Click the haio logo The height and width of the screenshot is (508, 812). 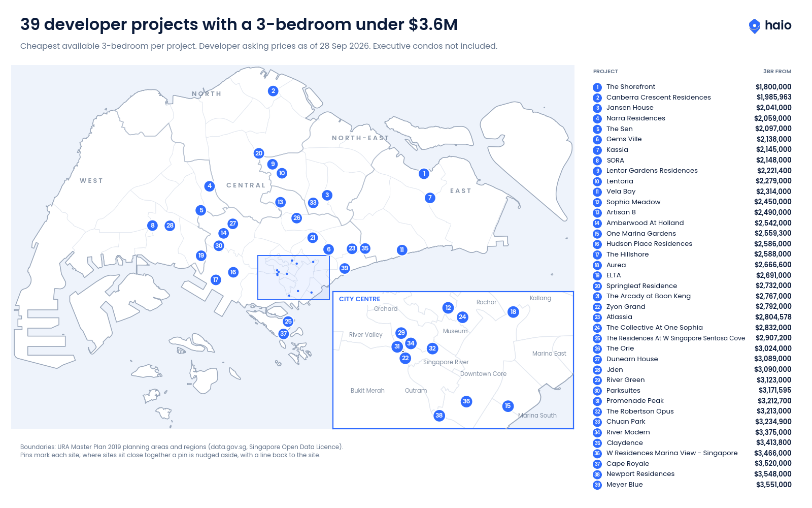click(770, 25)
